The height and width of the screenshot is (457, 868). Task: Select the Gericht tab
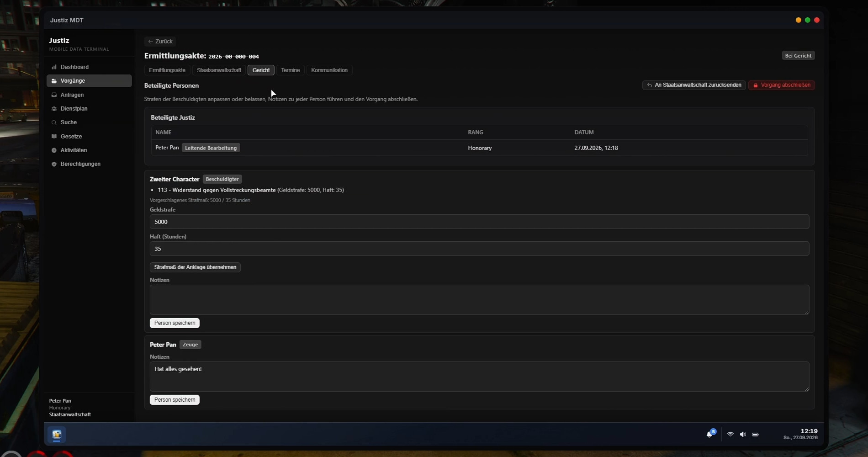tap(261, 70)
